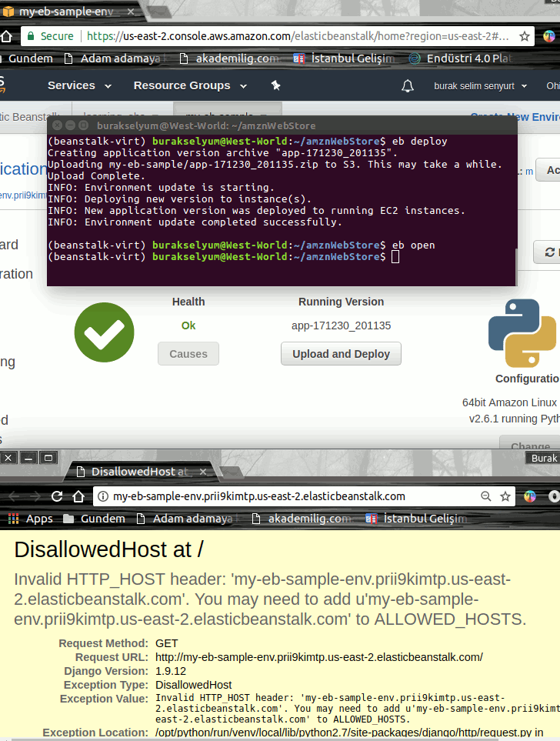This screenshot has height=741, width=560.
Task: Bookmark the AWS console page with star
Action: tap(525, 36)
